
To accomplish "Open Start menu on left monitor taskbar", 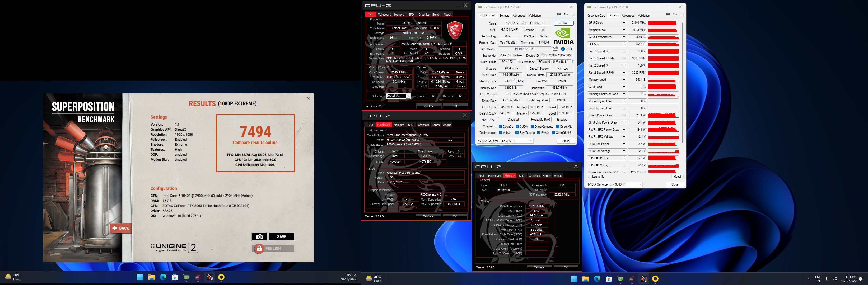I will 140,277.
